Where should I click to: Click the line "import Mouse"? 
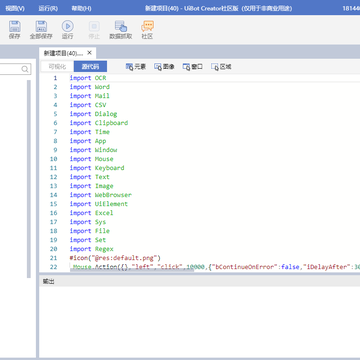tap(92, 159)
